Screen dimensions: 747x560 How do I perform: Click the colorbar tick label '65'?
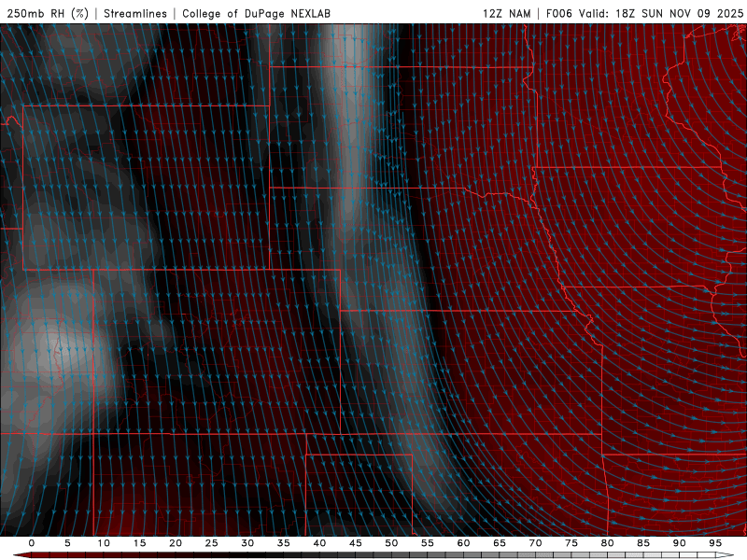500,543
